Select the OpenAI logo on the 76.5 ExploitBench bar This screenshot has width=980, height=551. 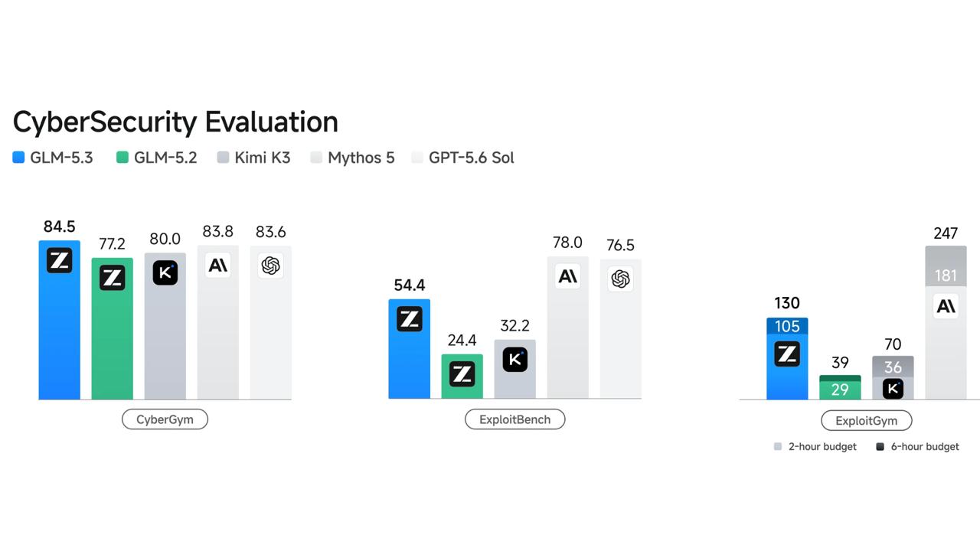pyautogui.click(x=621, y=279)
